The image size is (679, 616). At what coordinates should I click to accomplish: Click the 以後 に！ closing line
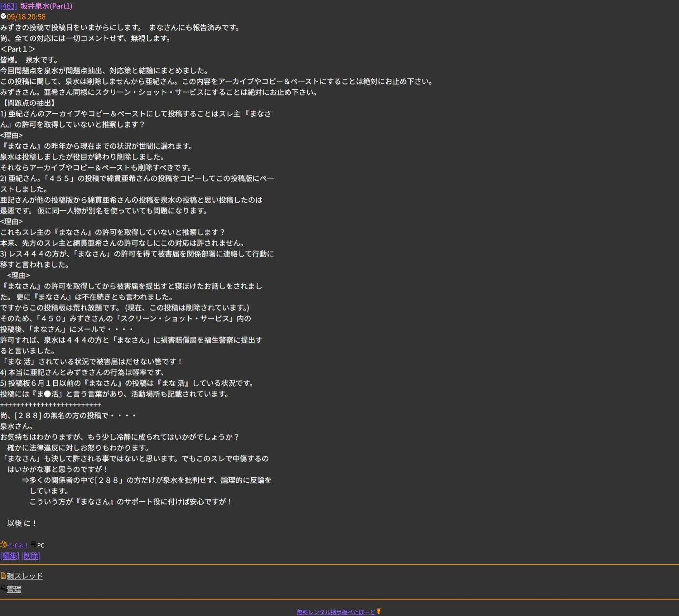pyautogui.click(x=22, y=523)
